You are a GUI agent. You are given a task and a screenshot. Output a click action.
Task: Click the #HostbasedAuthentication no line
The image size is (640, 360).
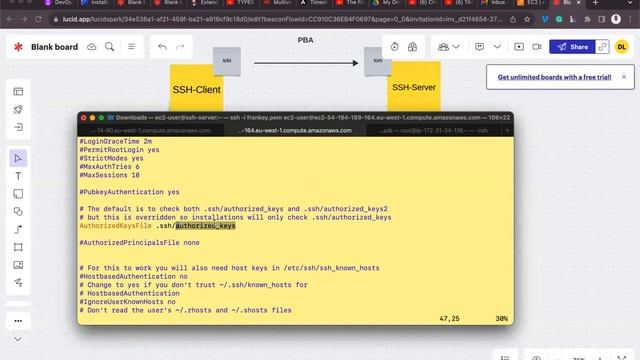pyautogui.click(x=133, y=276)
